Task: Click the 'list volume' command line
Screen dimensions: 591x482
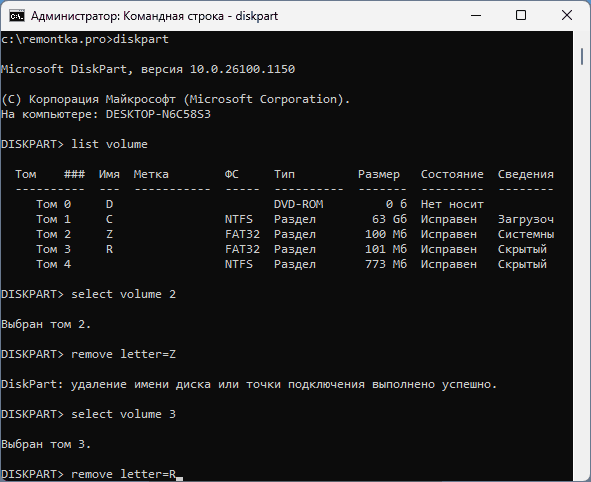Action: tap(74, 144)
